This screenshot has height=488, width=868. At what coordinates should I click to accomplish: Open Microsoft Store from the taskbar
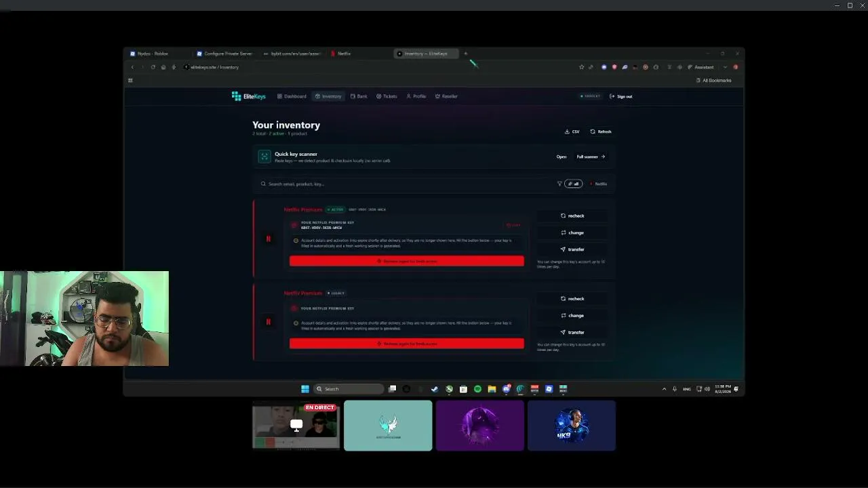click(x=463, y=389)
